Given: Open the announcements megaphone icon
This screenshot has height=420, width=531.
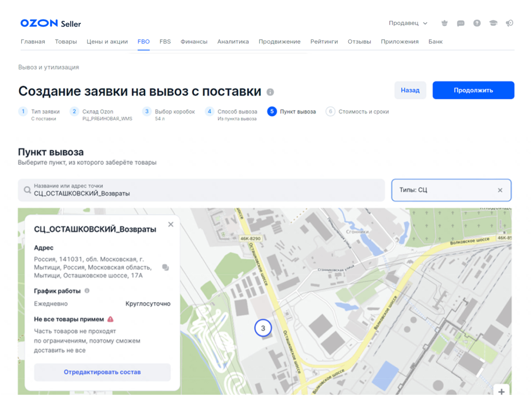Looking at the screenshot, I should (x=510, y=23).
